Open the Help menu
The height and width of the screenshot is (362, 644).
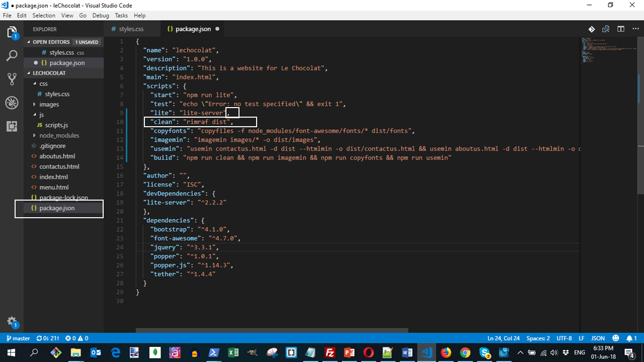(139, 16)
